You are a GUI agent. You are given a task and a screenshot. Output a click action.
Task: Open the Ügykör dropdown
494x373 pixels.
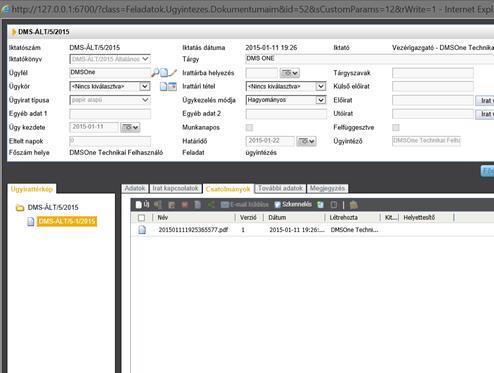110,87
